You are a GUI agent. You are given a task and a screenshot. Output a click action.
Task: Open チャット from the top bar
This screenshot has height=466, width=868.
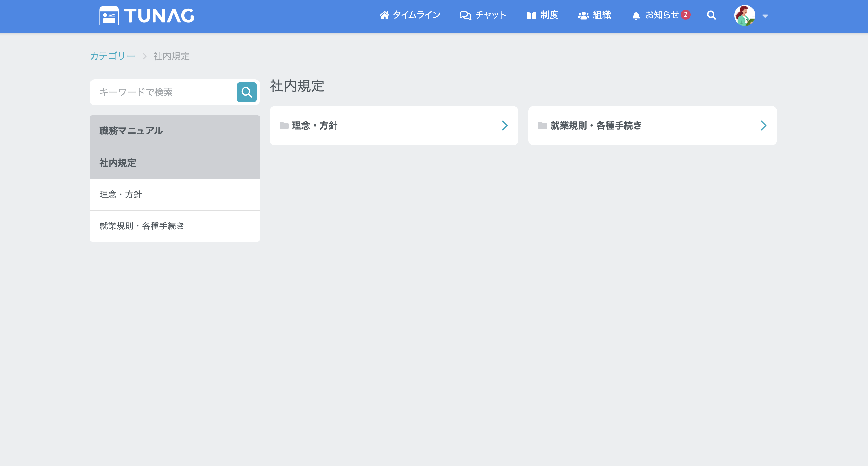[x=482, y=15]
